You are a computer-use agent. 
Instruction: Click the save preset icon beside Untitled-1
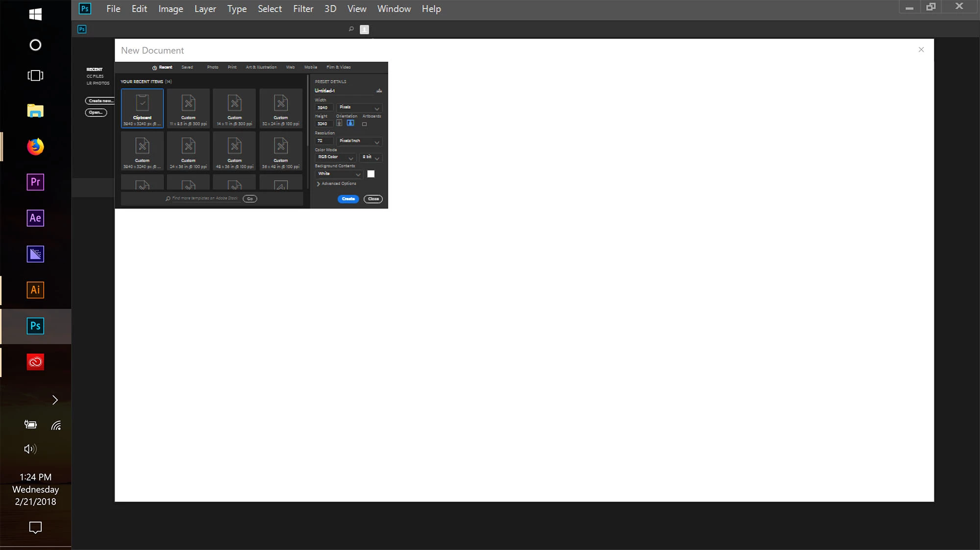pos(379,91)
